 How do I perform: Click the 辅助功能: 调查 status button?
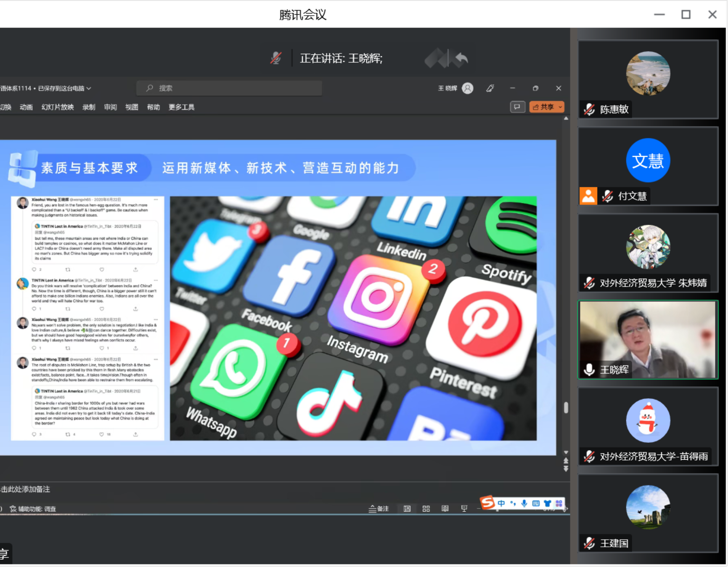33,509
